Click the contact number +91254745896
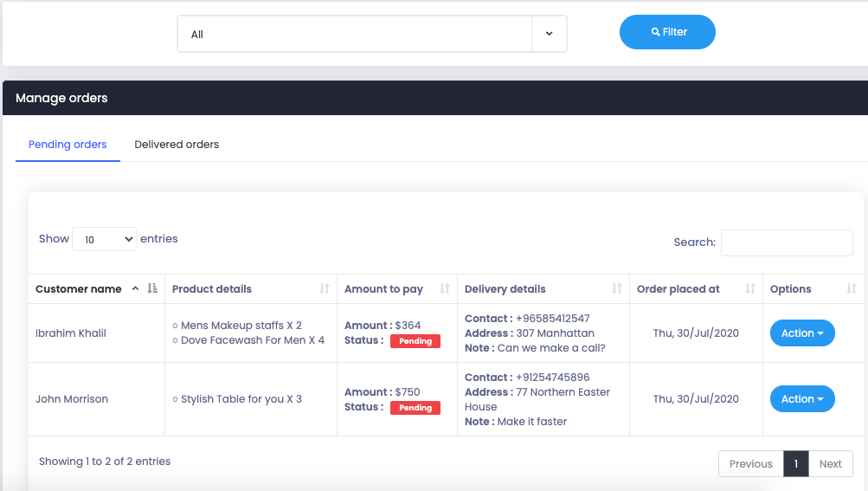Image resolution: width=868 pixels, height=491 pixels. click(552, 378)
